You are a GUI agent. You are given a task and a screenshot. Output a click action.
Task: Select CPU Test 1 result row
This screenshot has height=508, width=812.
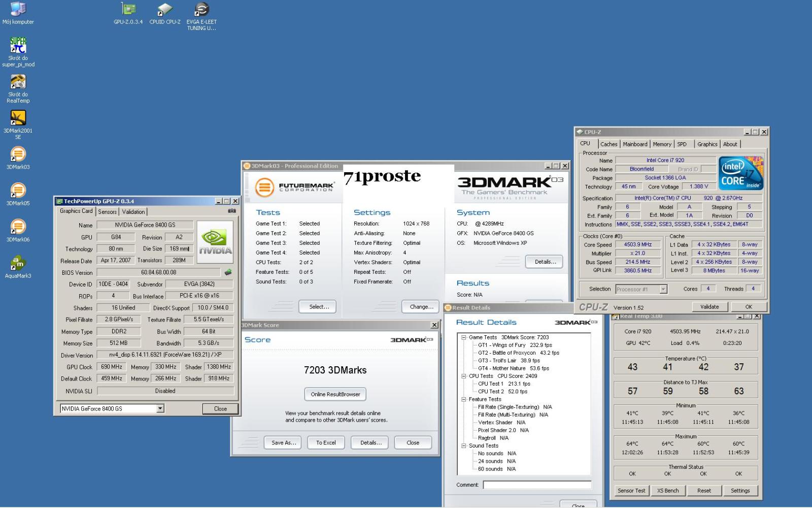pos(504,384)
